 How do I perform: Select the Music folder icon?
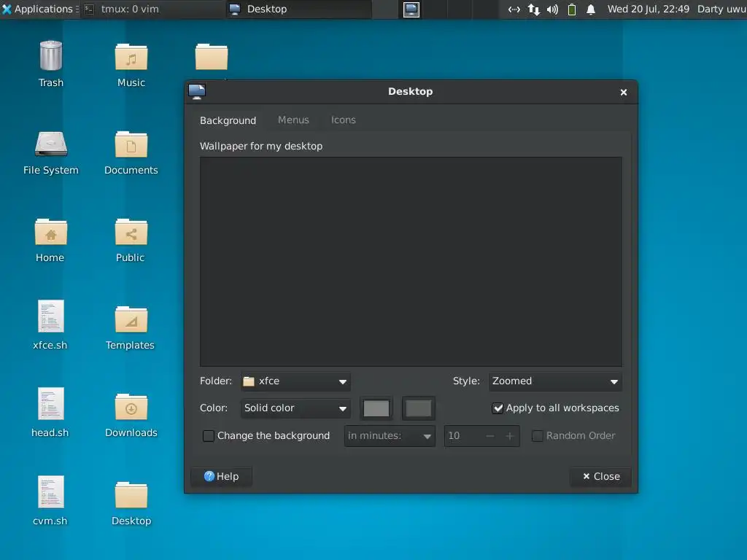131,57
